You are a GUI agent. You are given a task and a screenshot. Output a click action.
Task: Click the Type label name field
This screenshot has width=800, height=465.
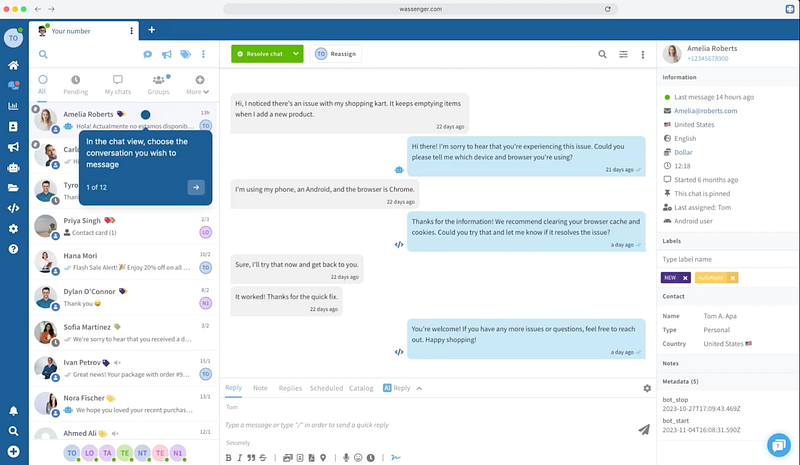[x=727, y=258]
